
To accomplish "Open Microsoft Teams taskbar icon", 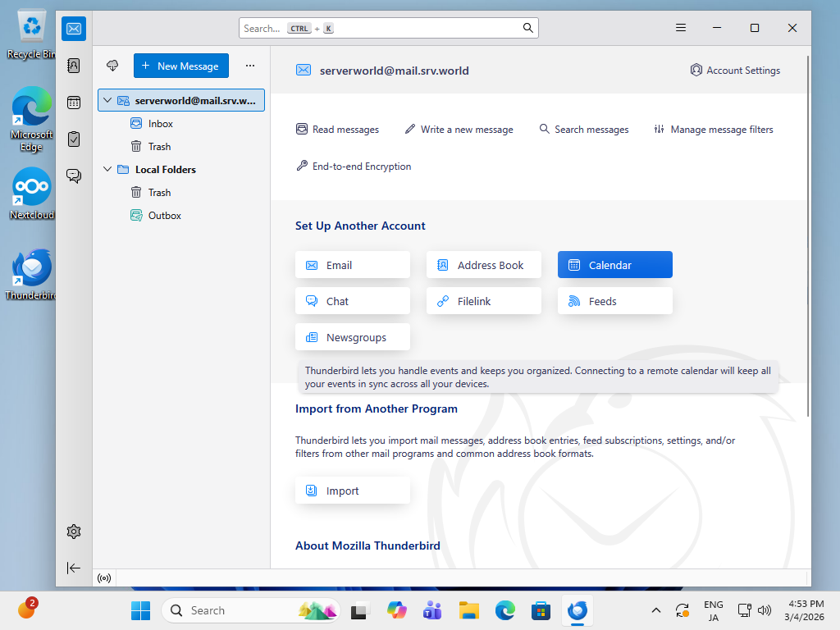I will coord(432,610).
